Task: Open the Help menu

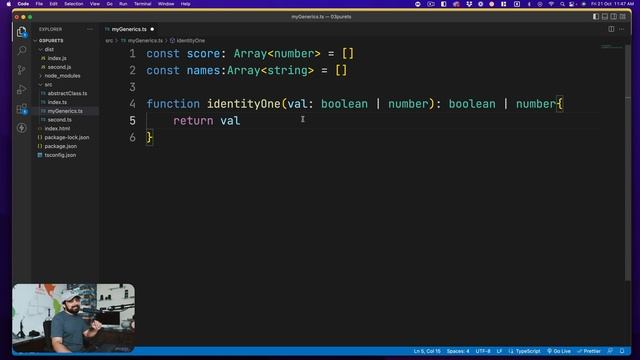Action: coord(185,4)
